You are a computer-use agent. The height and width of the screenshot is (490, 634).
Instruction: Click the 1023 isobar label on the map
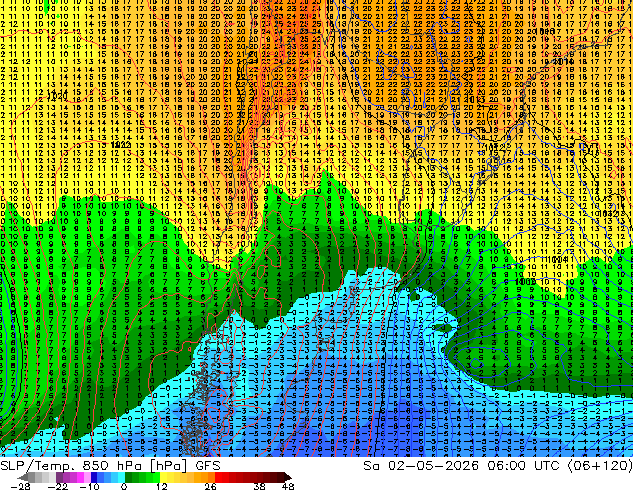tap(120, 145)
